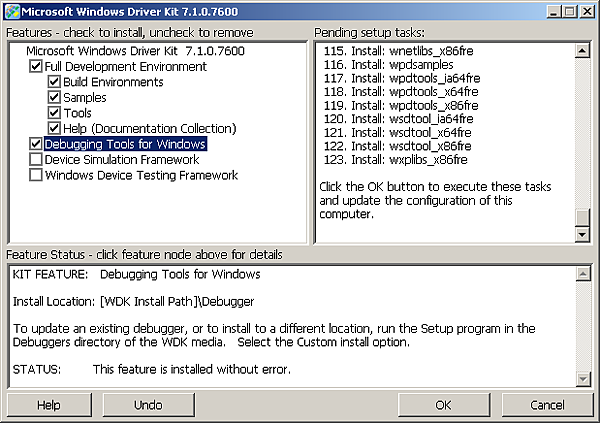
Task: Uncheck Full Development Environment checkbox
Action: [36, 66]
